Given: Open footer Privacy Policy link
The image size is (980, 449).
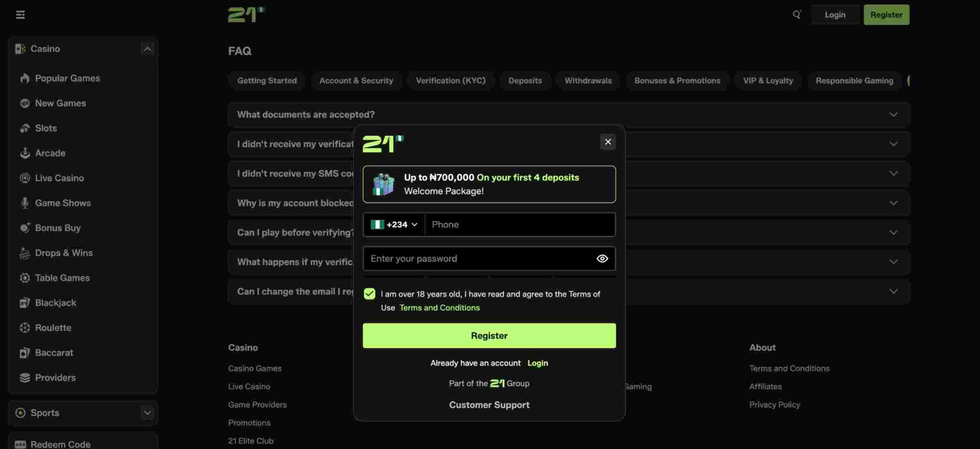Looking at the screenshot, I should pyautogui.click(x=774, y=405).
